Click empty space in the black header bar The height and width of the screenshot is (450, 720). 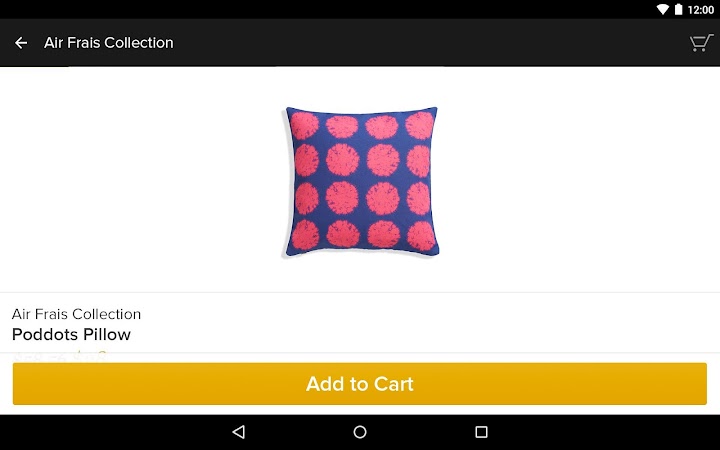432,43
